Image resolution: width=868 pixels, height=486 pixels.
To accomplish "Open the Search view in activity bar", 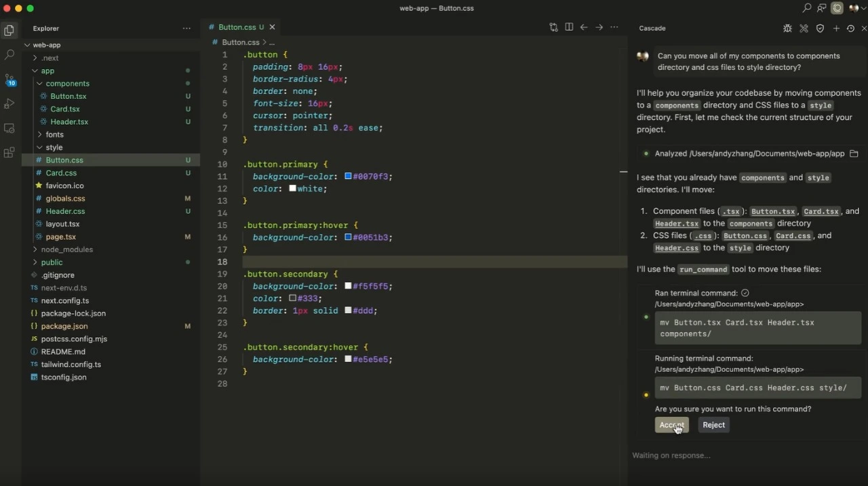I will pyautogui.click(x=9, y=54).
